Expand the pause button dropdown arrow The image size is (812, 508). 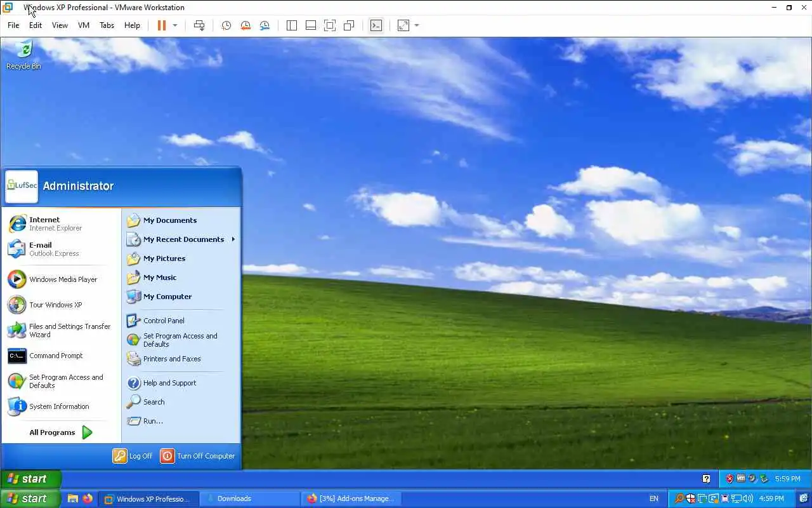click(x=175, y=25)
